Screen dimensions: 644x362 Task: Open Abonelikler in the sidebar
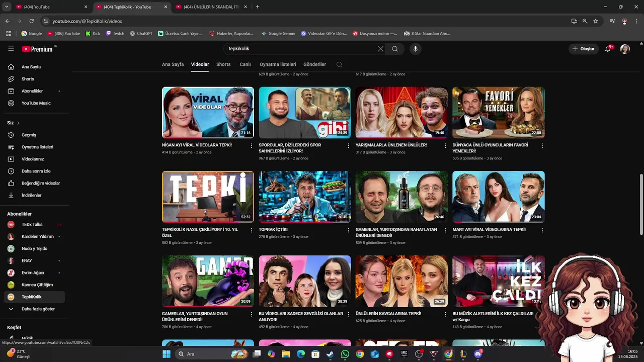tap(35, 91)
